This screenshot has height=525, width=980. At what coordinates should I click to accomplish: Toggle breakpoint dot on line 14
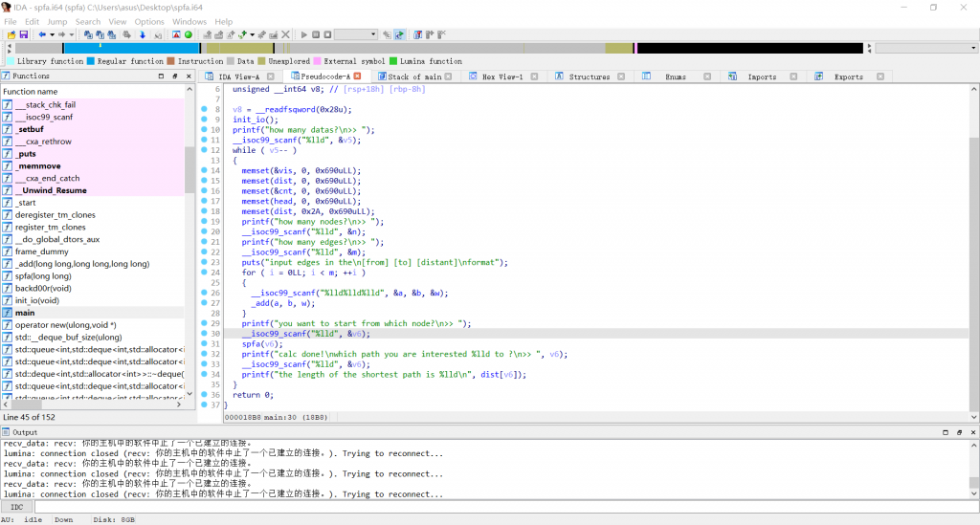click(205, 170)
